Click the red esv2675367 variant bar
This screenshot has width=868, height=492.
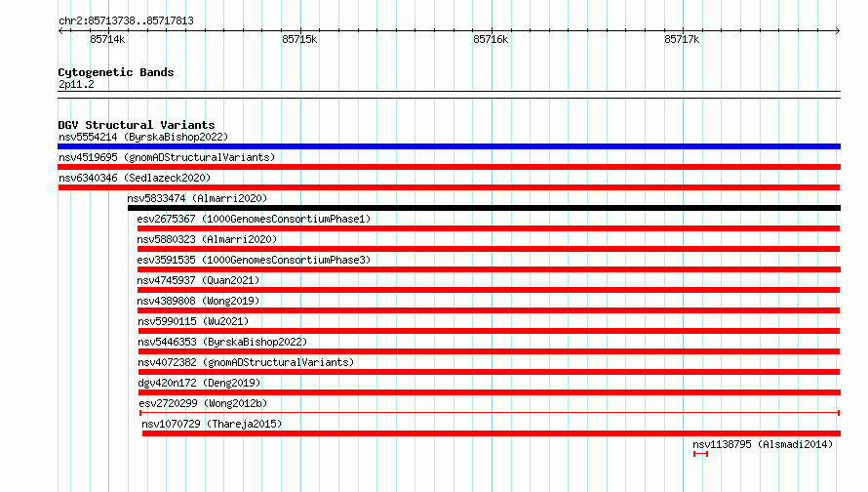[489, 228]
